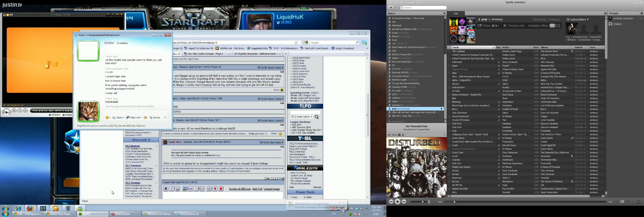Viewport: 644px width, 217px height.
Task: Star the track Devour
Action: point(449,182)
